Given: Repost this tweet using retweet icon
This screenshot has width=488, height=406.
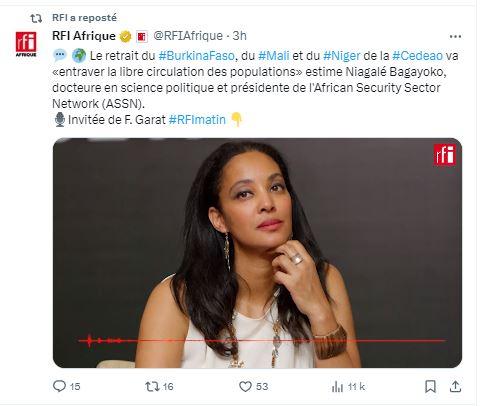Looking at the screenshot, I should (x=152, y=387).
